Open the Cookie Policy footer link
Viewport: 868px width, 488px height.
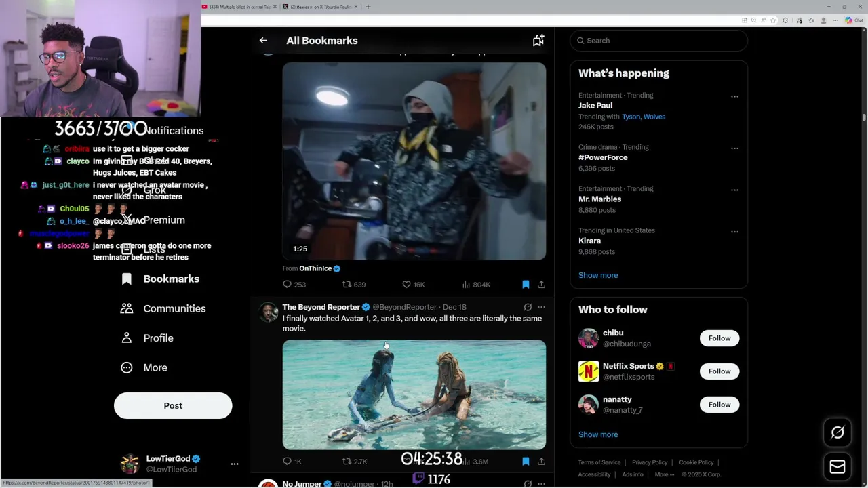coord(696,462)
